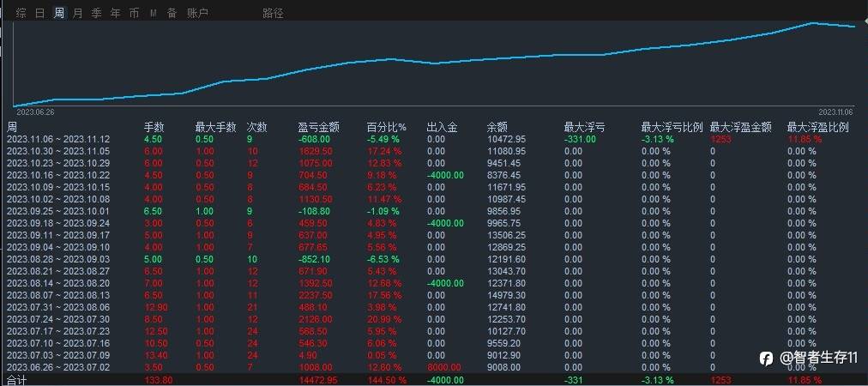Select the 2023.10.30 ~ 2023.11.05 week row
The image size is (868, 386).
coord(434,151)
